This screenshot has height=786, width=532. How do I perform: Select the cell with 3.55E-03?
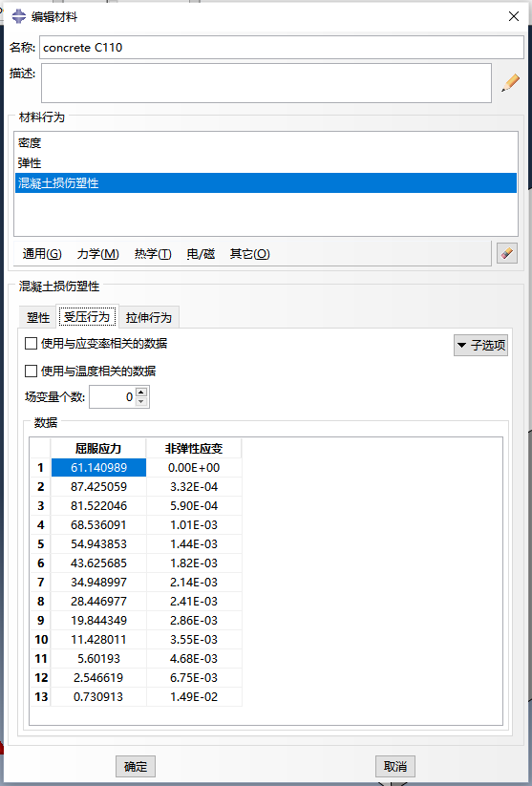pos(194,639)
